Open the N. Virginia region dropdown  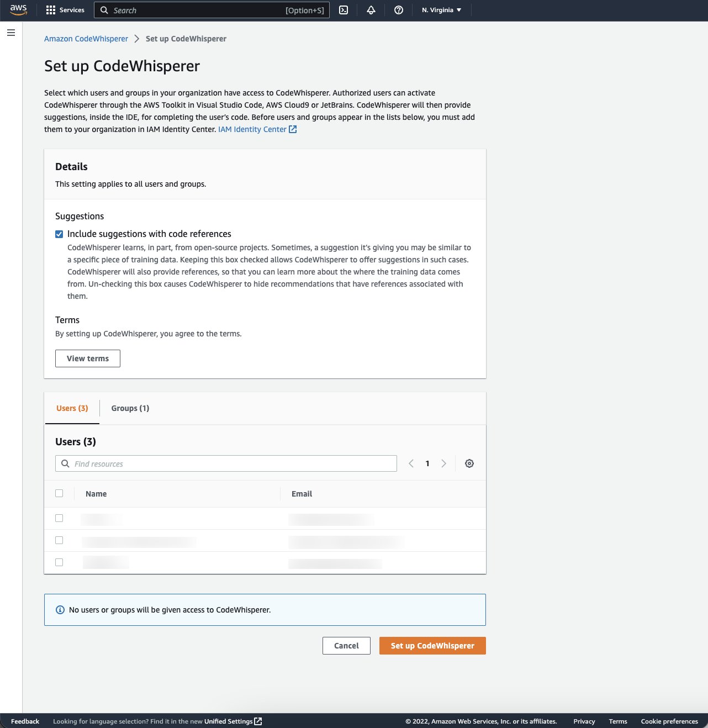(x=442, y=10)
